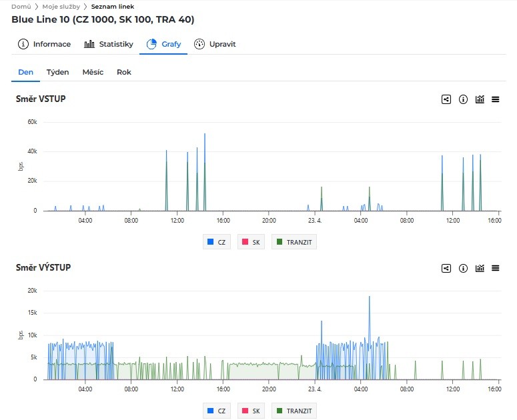This screenshot has width=517, height=420.
Task: Click the blue CZ swatch in VSTUP legend
Action: [x=210, y=242]
